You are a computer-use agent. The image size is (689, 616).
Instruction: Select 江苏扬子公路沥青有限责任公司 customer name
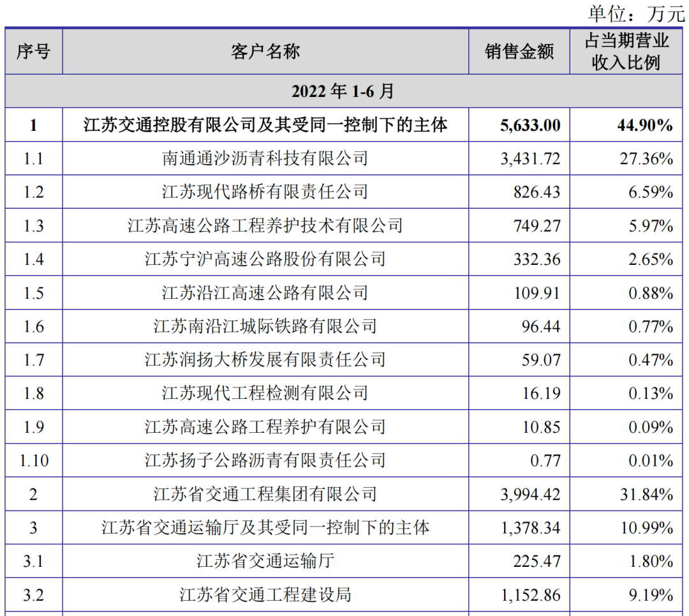point(265,460)
